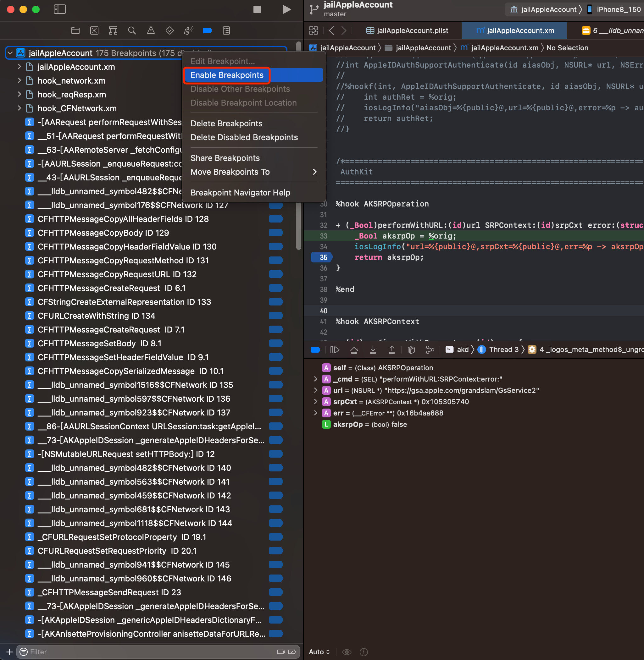Select the jailAppleAccount scheme
The width and height of the screenshot is (644, 660).
tap(544, 9)
